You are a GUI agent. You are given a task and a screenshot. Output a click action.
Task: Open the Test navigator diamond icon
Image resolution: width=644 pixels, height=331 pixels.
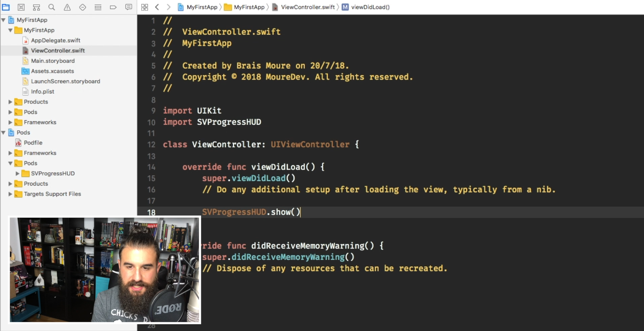pos(83,7)
